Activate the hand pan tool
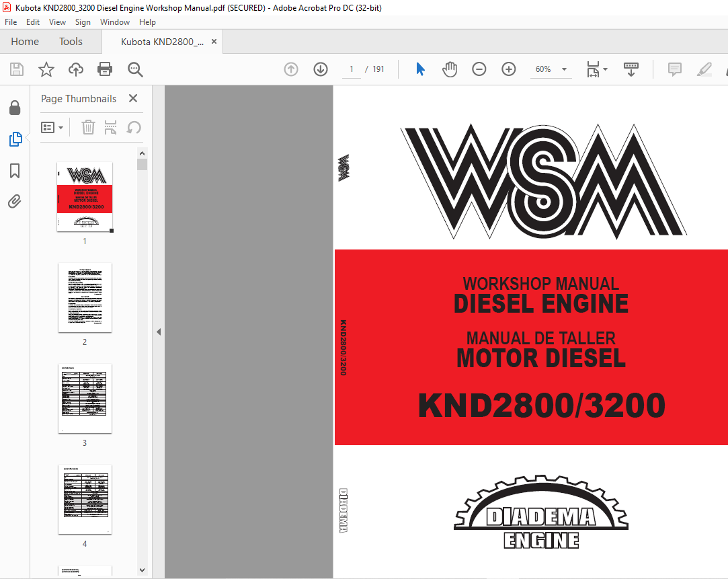Image resolution: width=728 pixels, height=579 pixels. pos(450,69)
